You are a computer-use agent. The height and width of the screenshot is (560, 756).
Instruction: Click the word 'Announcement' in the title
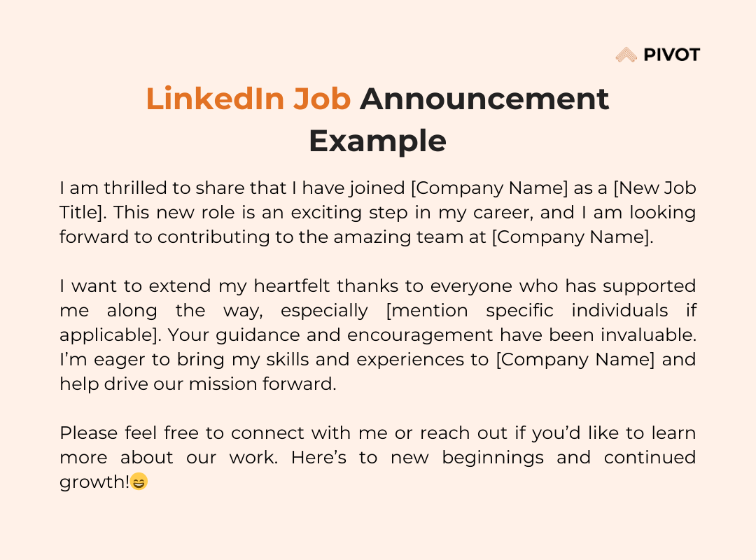point(484,99)
